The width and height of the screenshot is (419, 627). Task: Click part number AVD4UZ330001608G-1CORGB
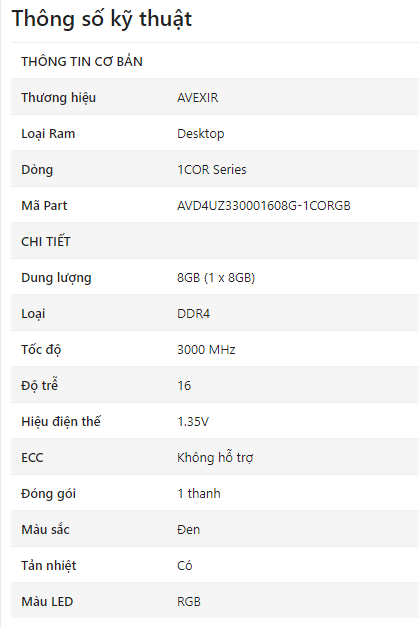click(x=264, y=206)
